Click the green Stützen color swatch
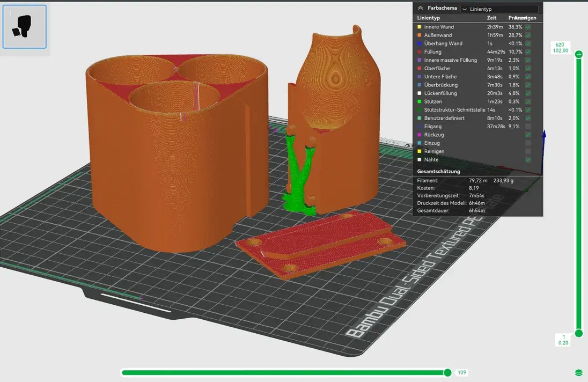Viewport: 588px width, 382px height. click(419, 101)
